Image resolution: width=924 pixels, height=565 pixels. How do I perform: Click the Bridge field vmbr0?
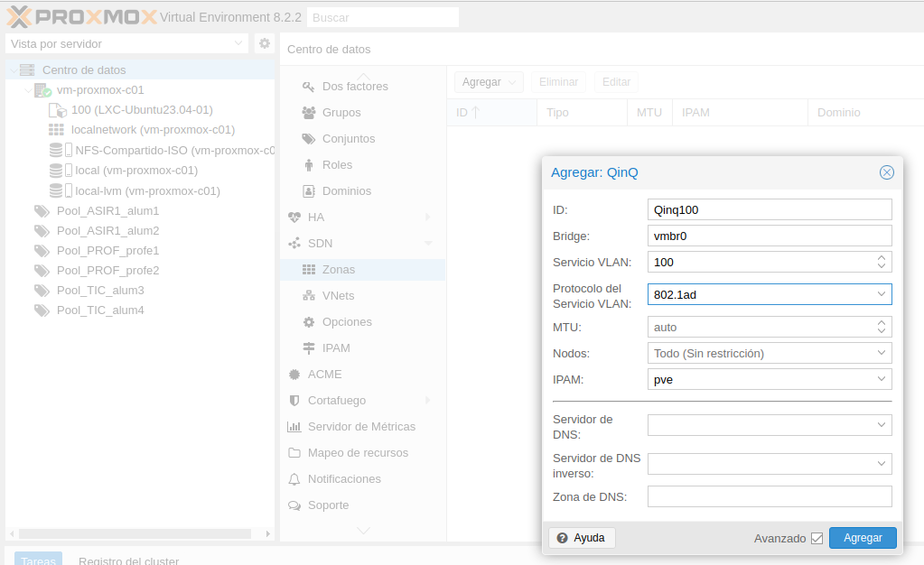(x=769, y=236)
